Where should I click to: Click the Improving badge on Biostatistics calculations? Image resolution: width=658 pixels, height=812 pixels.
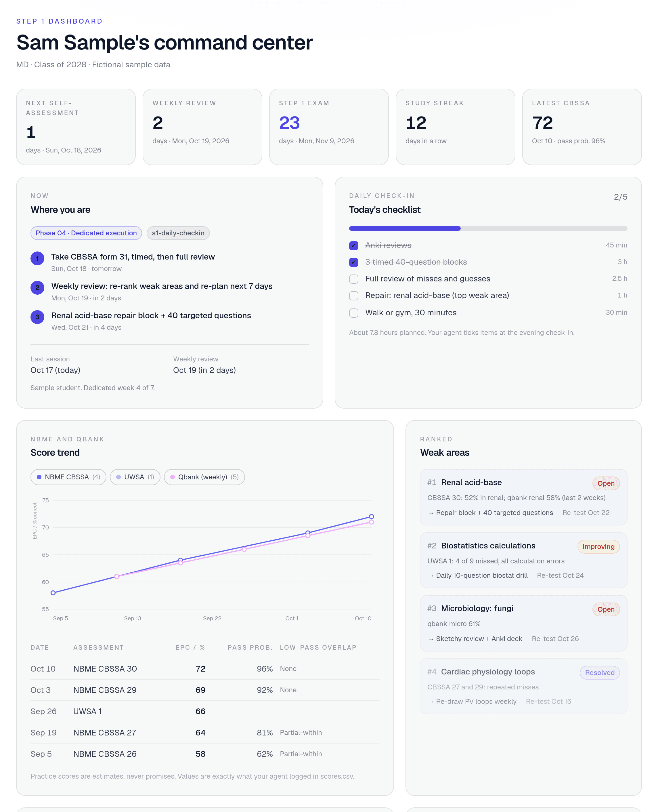click(x=598, y=546)
